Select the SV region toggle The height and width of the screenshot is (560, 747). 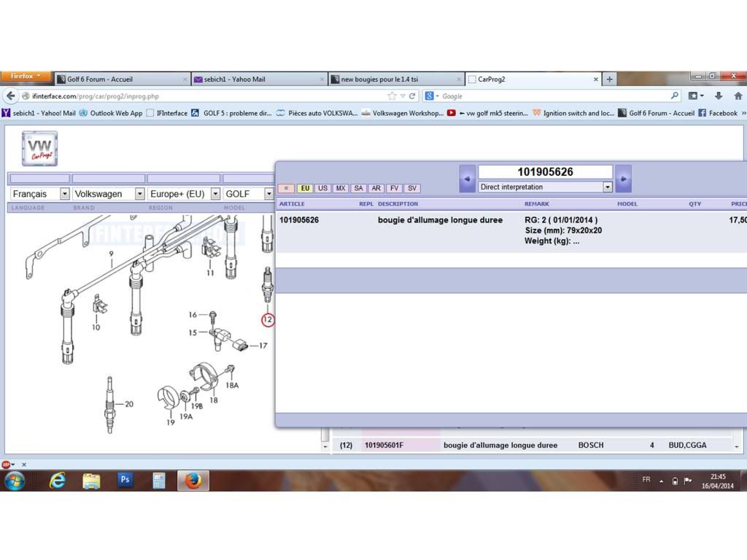(412, 188)
